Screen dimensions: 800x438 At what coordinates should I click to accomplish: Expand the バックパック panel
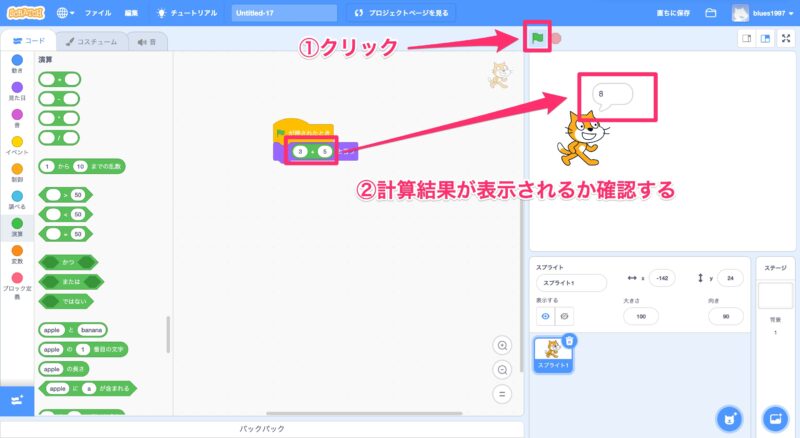pos(263,428)
